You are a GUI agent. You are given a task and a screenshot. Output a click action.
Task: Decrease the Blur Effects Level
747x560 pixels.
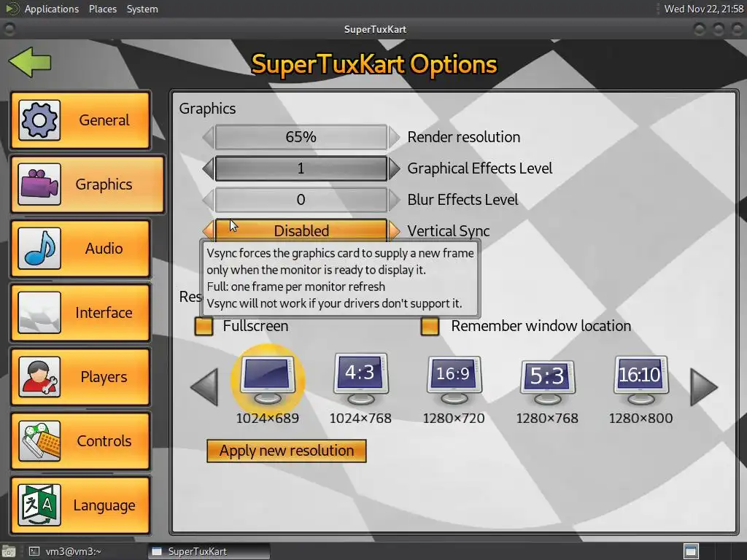pos(208,200)
